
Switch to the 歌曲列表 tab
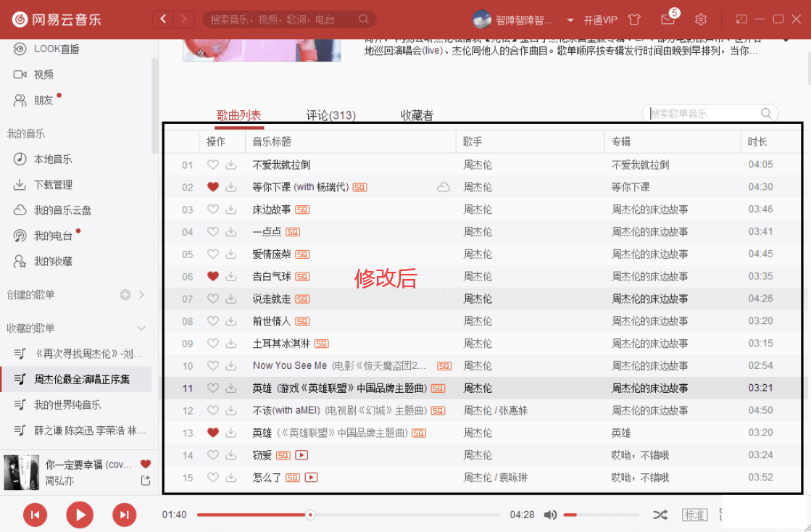[x=239, y=115]
